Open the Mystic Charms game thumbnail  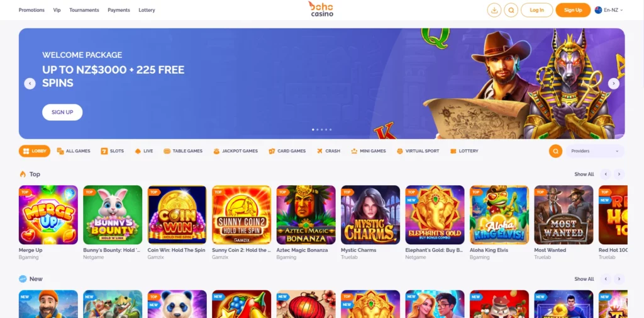click(x=370, y=215)
